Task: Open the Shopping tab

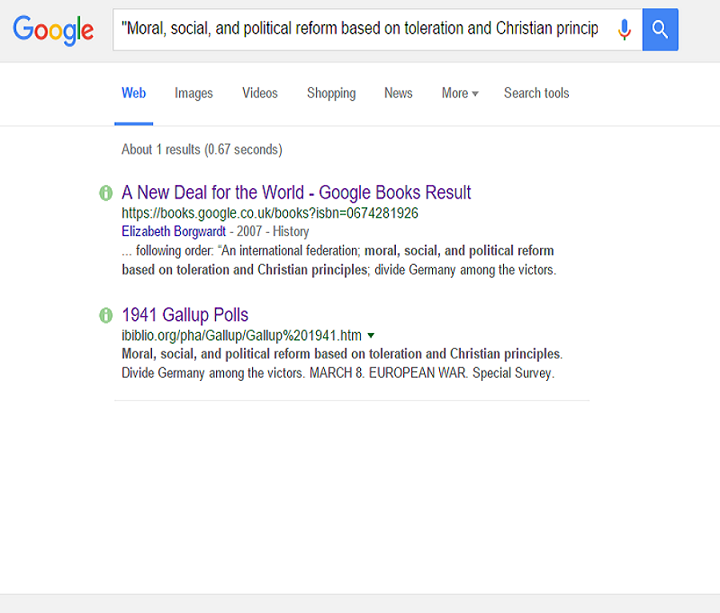Action: tap(331, 93)
